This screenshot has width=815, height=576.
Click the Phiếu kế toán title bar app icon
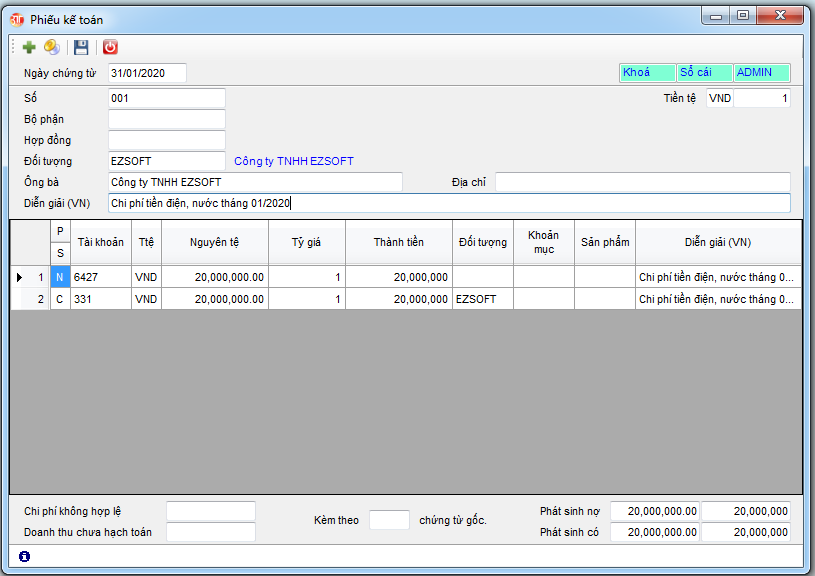point(17,20)
